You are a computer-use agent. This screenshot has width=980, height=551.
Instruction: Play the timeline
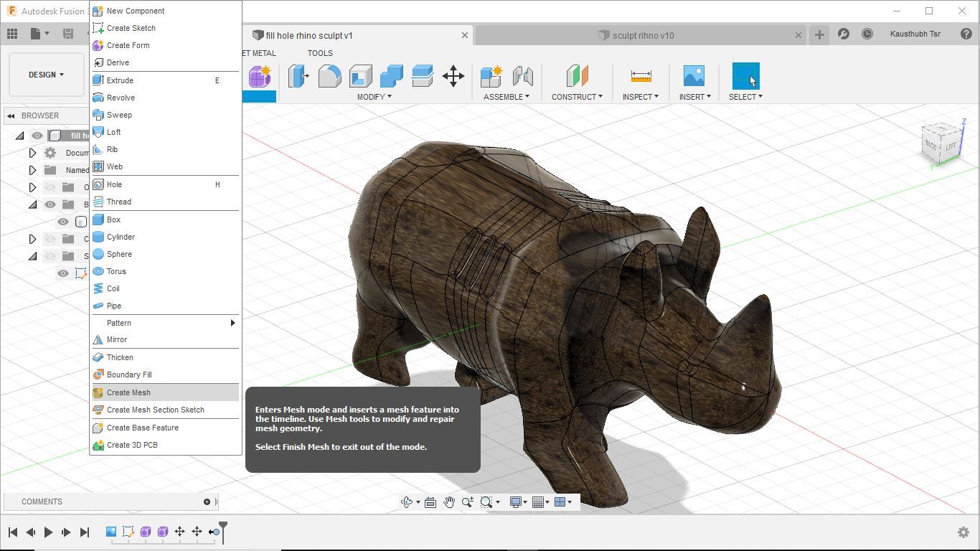[48, 532]
